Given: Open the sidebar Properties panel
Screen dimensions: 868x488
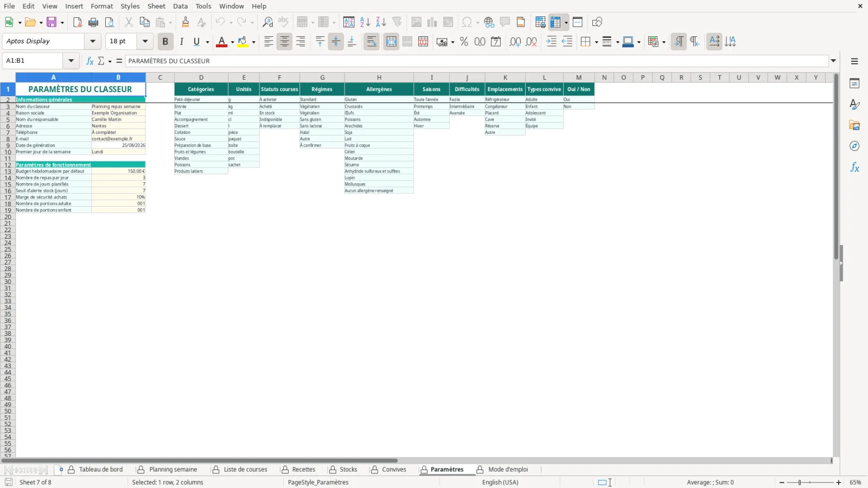Looking at the screenshot, I should point(854,84).
